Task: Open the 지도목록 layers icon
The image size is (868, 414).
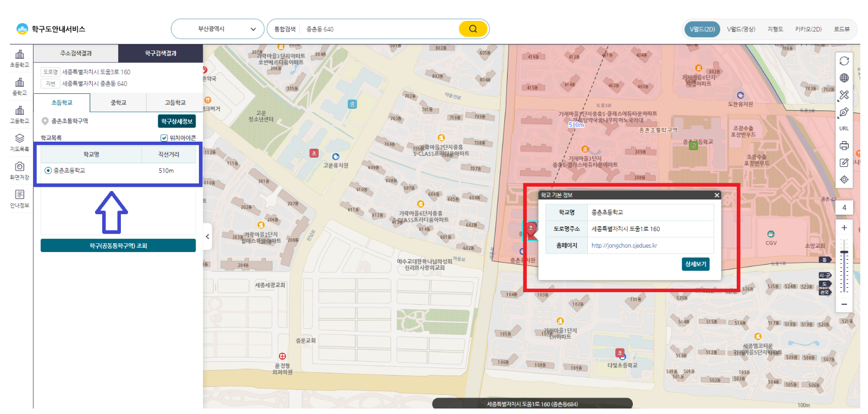Action: [x=20, y=142]
